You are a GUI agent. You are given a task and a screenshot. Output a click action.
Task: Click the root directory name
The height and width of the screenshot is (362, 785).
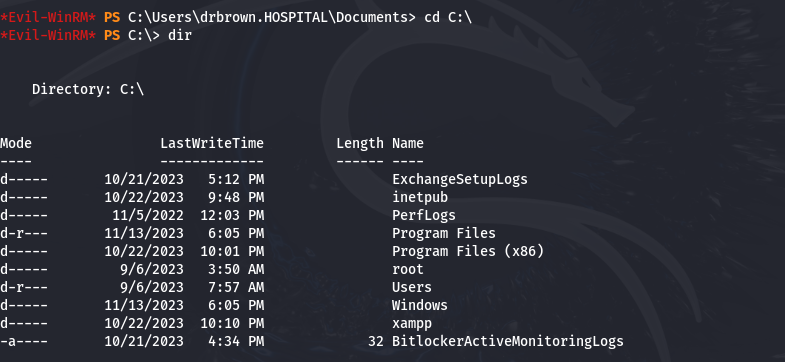pos(408,269)
